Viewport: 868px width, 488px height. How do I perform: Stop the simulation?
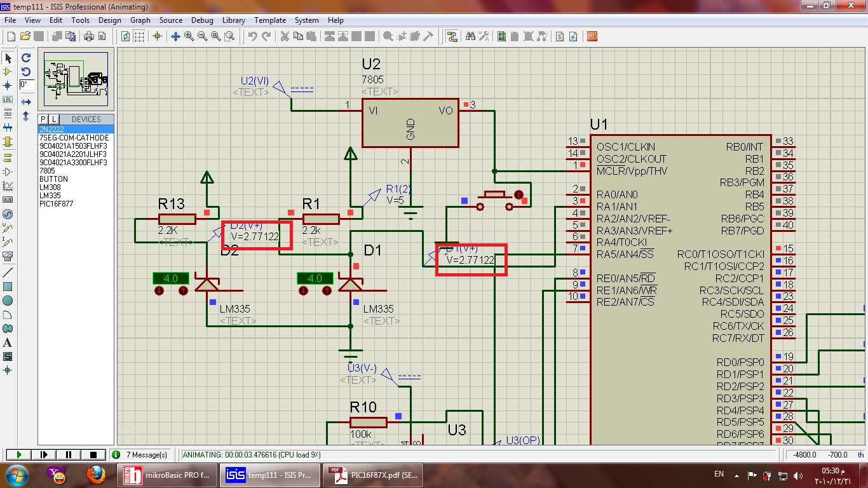pyautogui.click(x=93, y=455)
